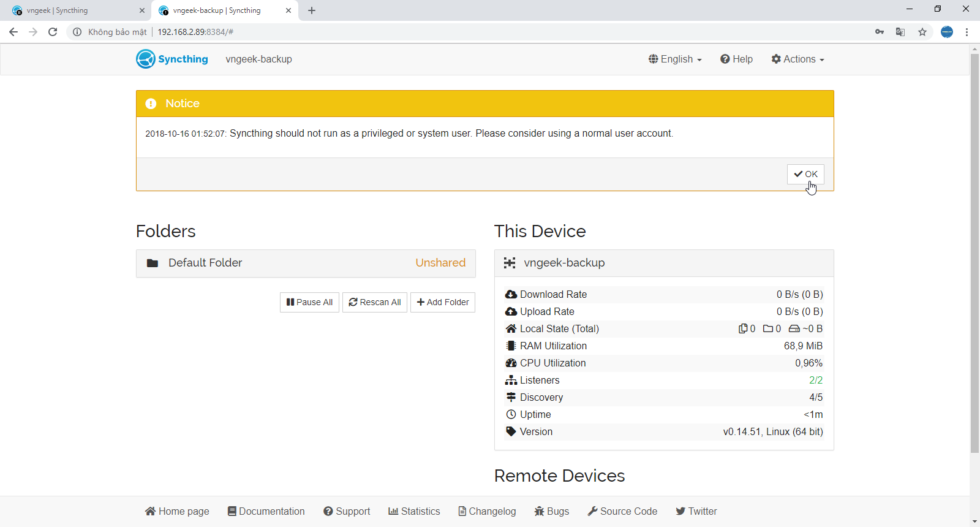
Task: Click the Version tag icon
Action: [x=511, y=431]
